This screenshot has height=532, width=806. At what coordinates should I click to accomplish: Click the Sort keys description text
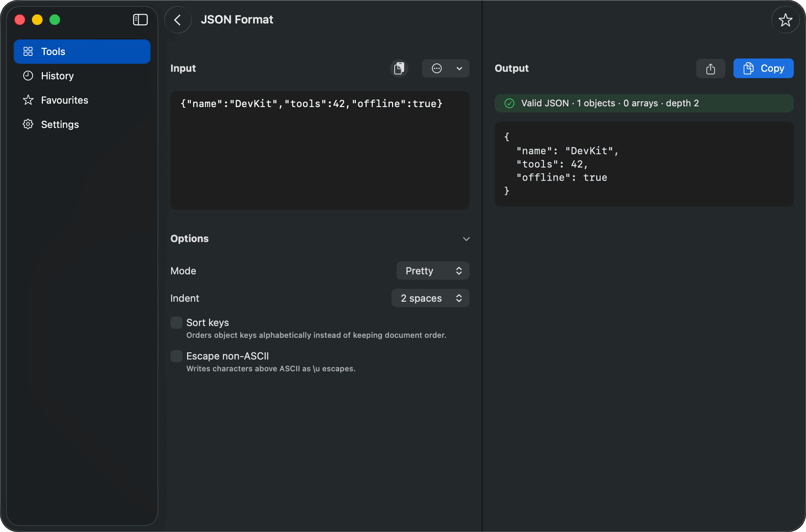coord(316,335)
